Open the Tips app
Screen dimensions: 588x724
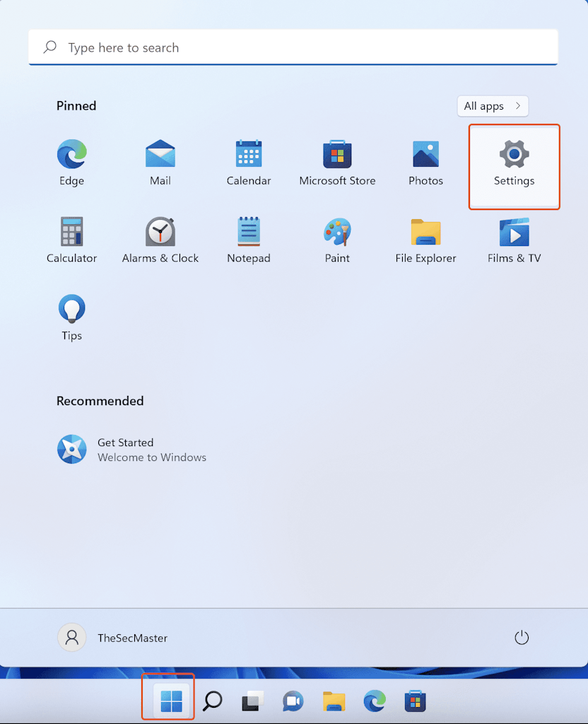pyautogui.click(x=71, y=317)
